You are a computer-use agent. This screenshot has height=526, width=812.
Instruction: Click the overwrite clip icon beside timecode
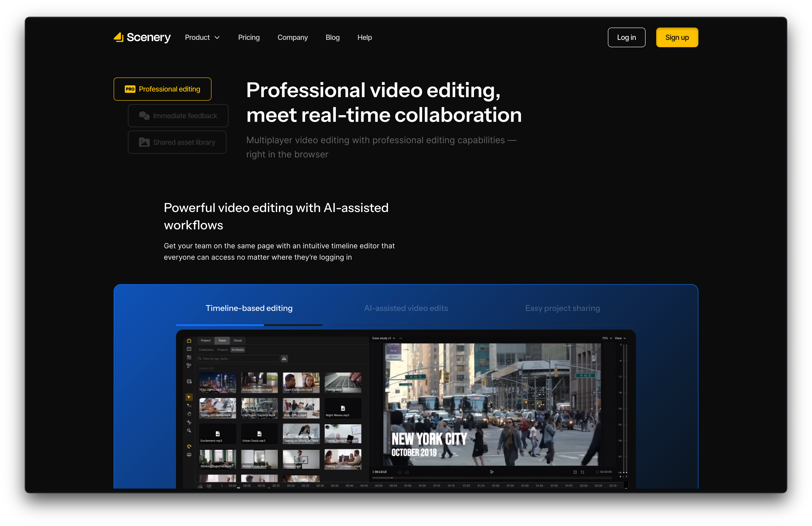[407, 472]
